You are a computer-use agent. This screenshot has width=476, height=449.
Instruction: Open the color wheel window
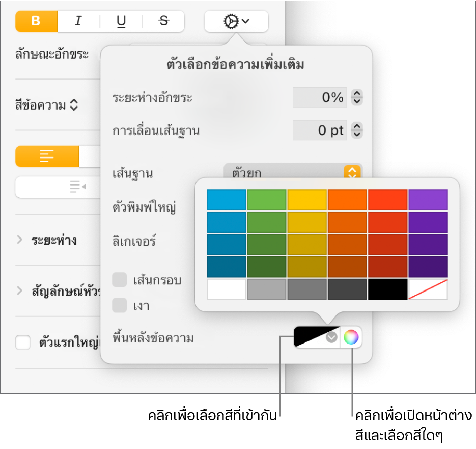pos(351,337)
